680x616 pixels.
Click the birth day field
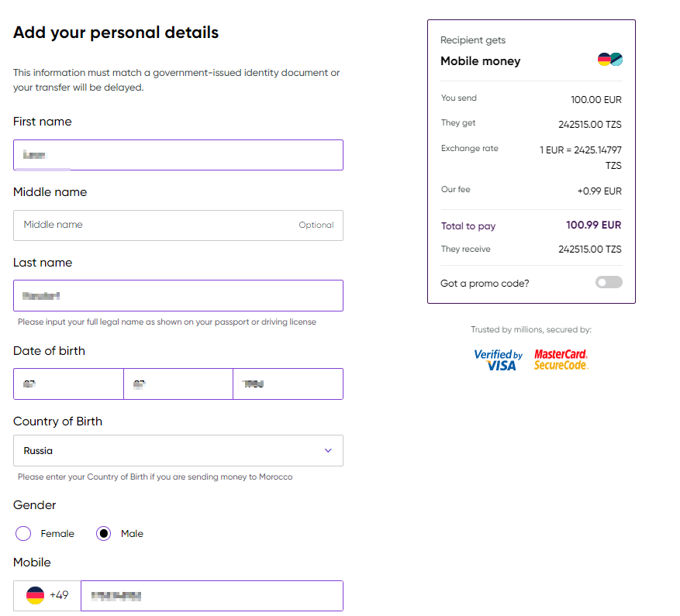tap(68, 384)
